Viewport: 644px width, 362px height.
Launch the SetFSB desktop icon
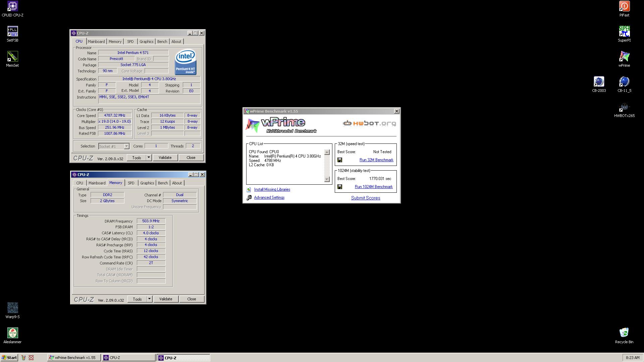tap(12, 34)
